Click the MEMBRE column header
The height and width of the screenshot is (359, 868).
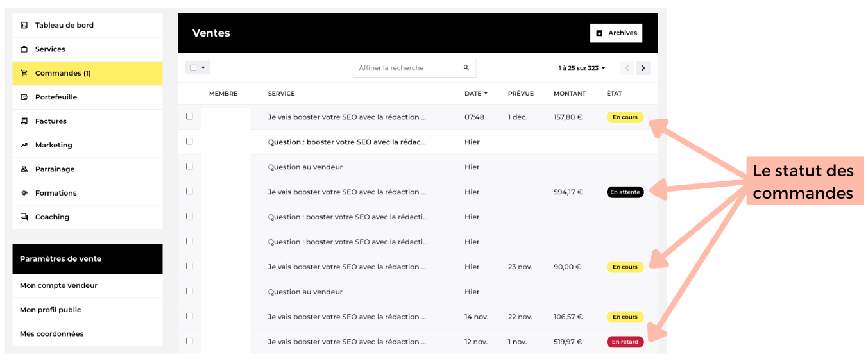coord(223,94)
